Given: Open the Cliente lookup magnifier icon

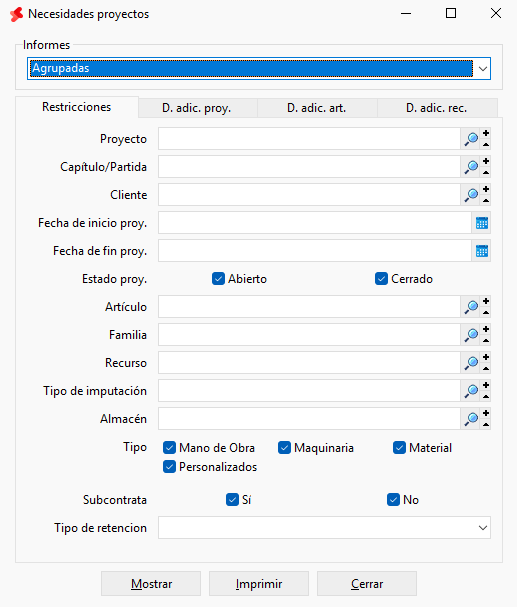Looking at the screenshot, I should (471, 195).
